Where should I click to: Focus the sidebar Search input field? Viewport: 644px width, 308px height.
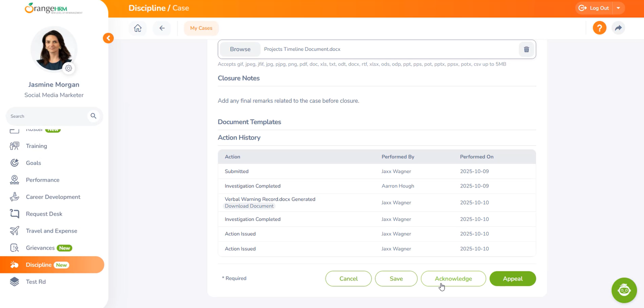46,116
